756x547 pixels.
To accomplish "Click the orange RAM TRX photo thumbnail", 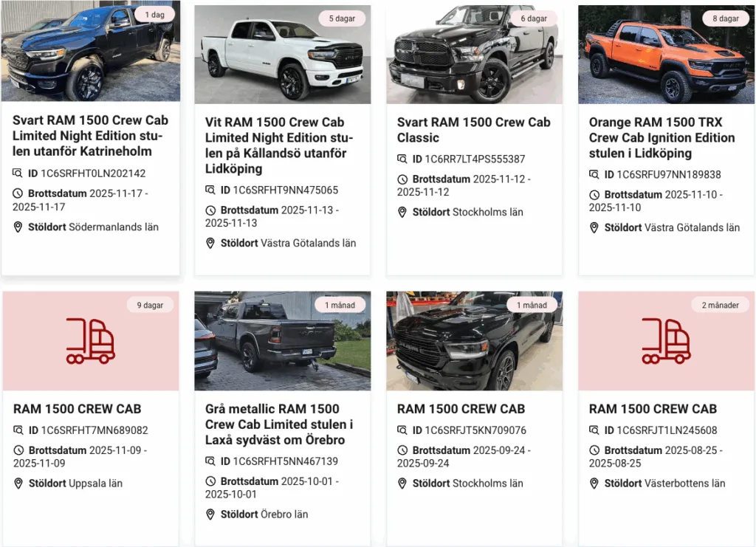I will [x=667, y=55].
